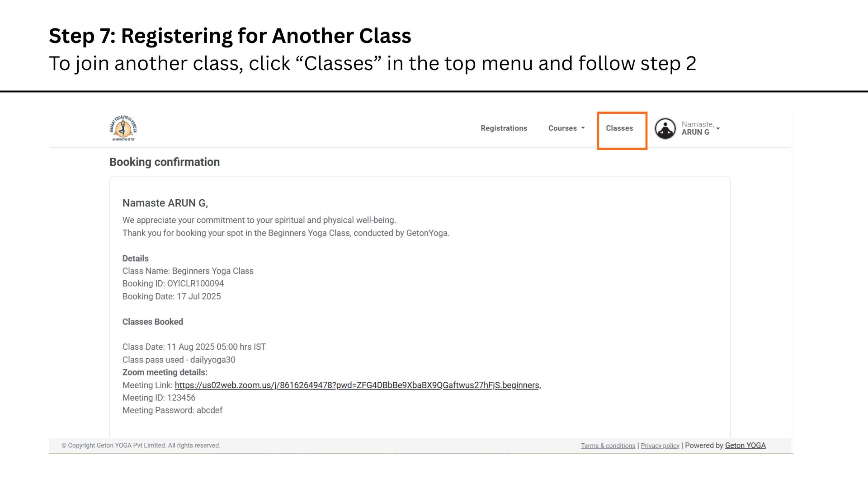Click the Meeting ID 123456 line
The width and height of the screenshot is (868, 488).
click(159, 398)
